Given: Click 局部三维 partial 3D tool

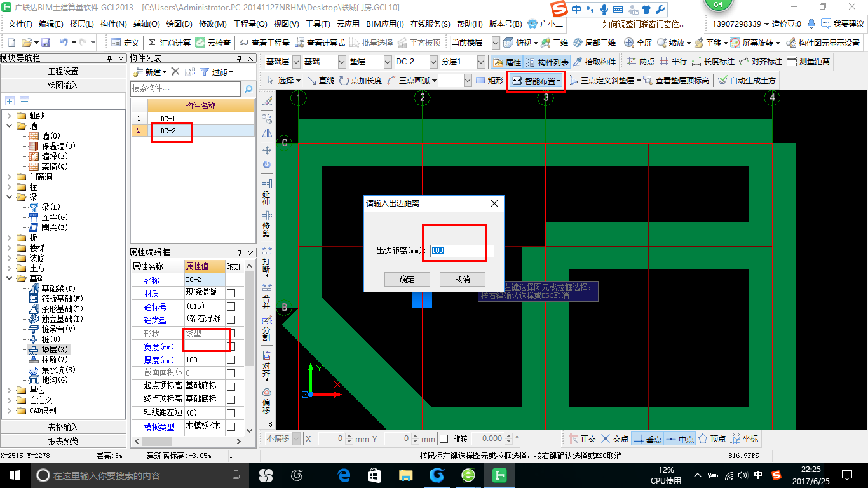Looking at the screenshot, I should click(594, 43).
